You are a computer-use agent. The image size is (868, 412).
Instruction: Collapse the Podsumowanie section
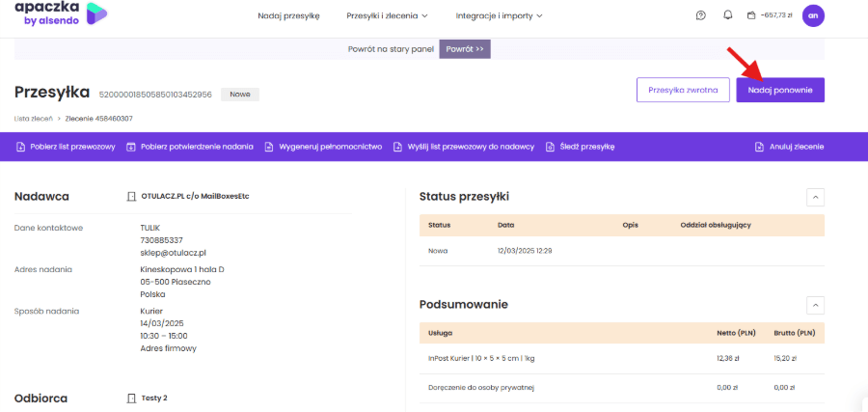tap(815, 305)
